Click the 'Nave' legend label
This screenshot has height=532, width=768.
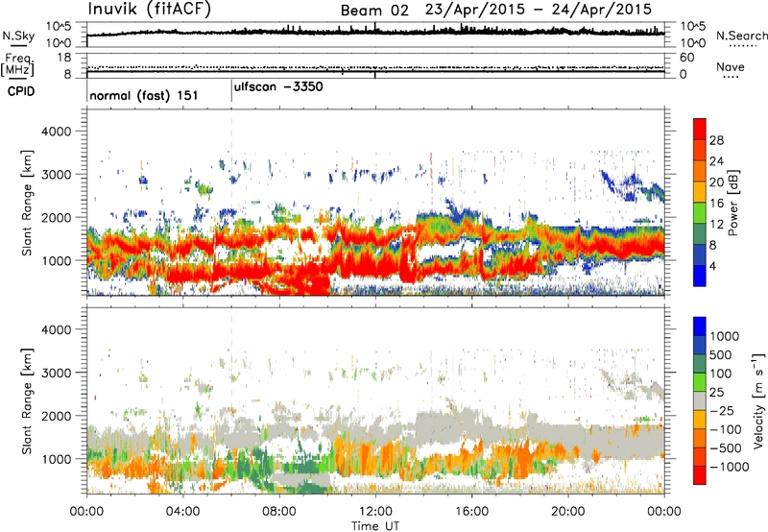pyautogui.click(x=731, y=66)
